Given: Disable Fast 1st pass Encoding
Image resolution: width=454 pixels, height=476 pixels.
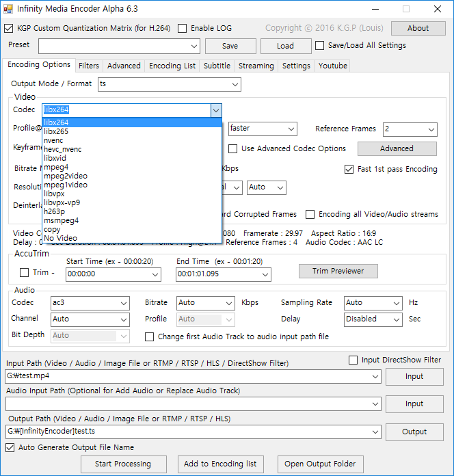Looking at the screenshot, I should [349, 169].
